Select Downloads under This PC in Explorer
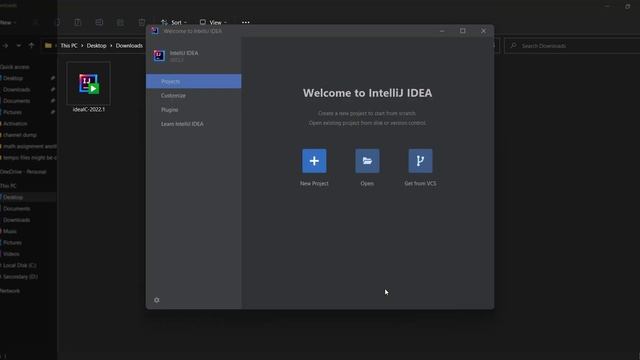 (x=16, y=220)
